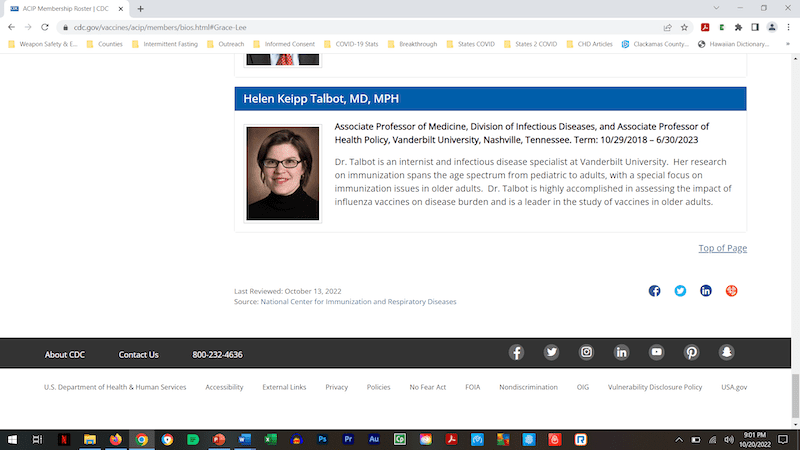This screenshot has height=450, width=800.
Task: Call 800-232-4636 phone link
Action: 217,355
